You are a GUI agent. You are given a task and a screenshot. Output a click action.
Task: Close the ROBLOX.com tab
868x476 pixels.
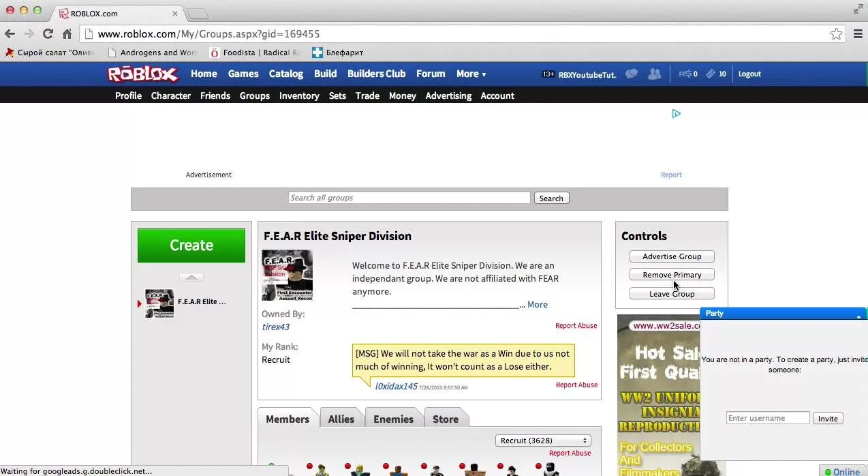click(x=175, y=13)
